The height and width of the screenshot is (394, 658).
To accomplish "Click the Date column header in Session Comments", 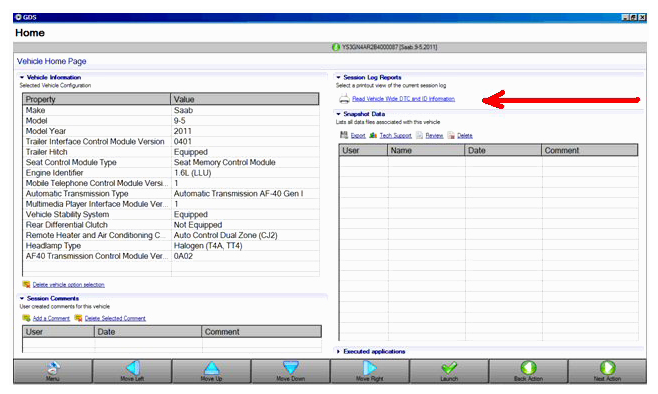I will (x=148, y=331).
